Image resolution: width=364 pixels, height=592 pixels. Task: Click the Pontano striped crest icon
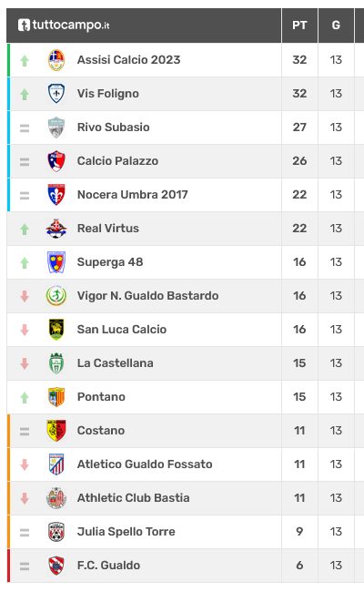pos(56,397)
